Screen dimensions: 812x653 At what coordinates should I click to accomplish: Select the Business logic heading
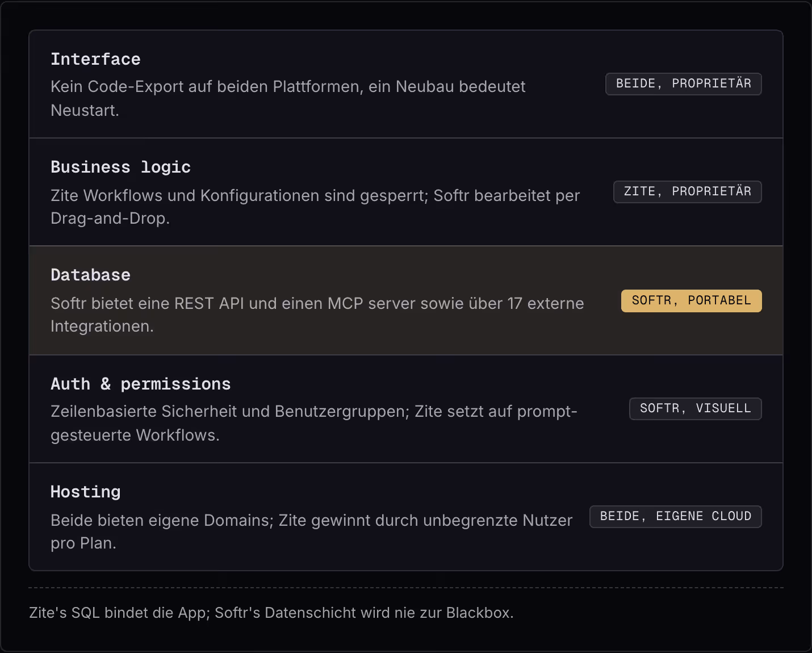[x=120, y=167]
